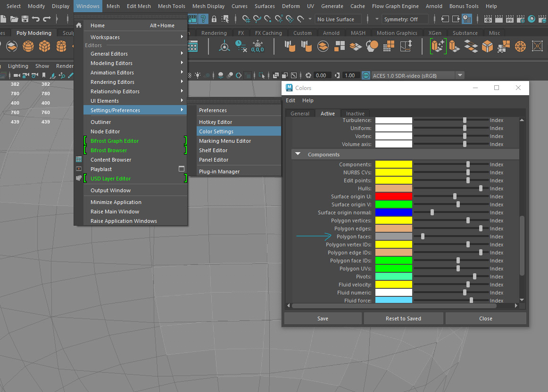Image resolution: width=548 pixels, height=392 pixels.
Task: Switch to the General tab in Colors
Action: tap(300, 114)
